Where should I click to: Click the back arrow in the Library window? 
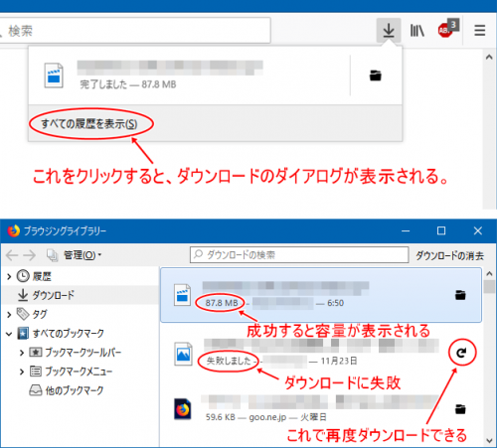pyautogui.click(x=12, y=255)
